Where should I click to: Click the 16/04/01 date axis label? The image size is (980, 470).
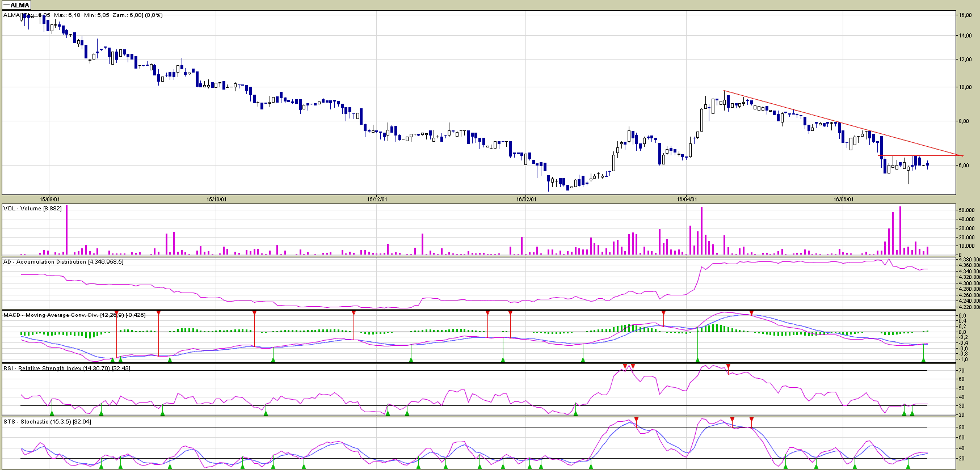tap(687, 199)
